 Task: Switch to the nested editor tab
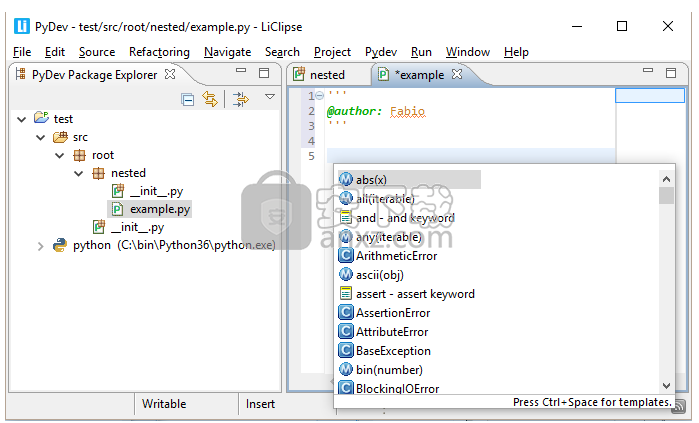point(328,75)
